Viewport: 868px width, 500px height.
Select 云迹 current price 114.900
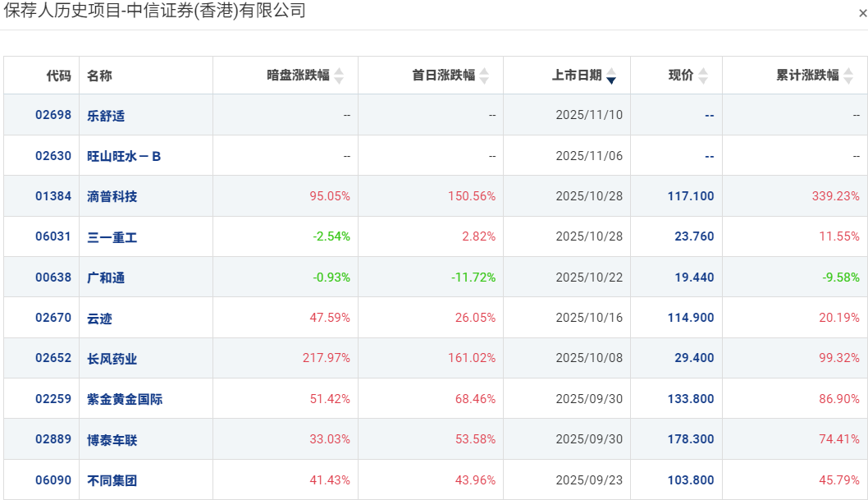691,318
